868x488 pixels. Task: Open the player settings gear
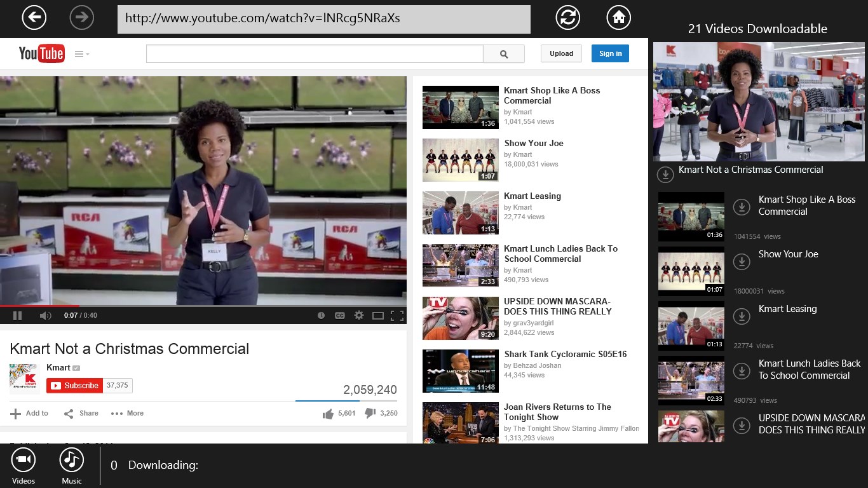[359, 315]
